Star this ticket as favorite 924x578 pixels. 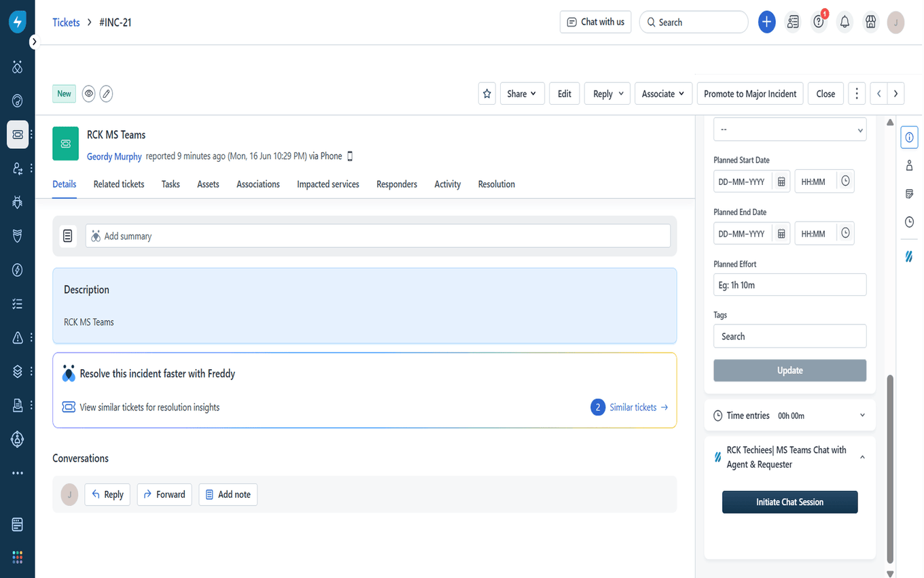pyautogui.click(x=486, y=94)
